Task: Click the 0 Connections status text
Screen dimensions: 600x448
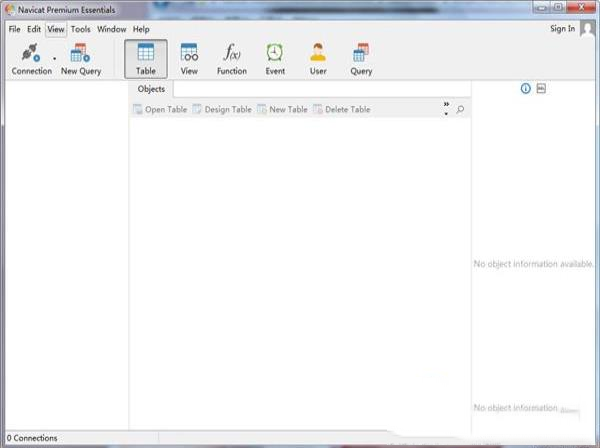Action: click(32, 438)
